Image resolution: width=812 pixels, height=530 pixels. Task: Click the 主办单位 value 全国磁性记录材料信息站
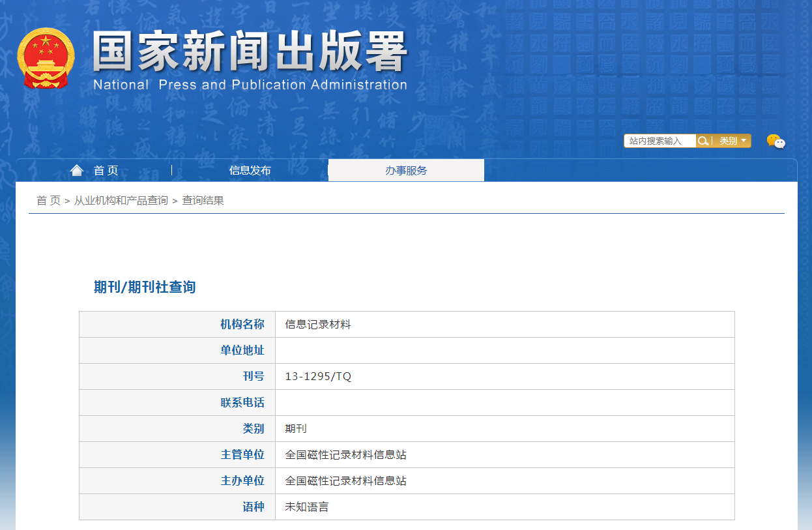click(345, 481)
